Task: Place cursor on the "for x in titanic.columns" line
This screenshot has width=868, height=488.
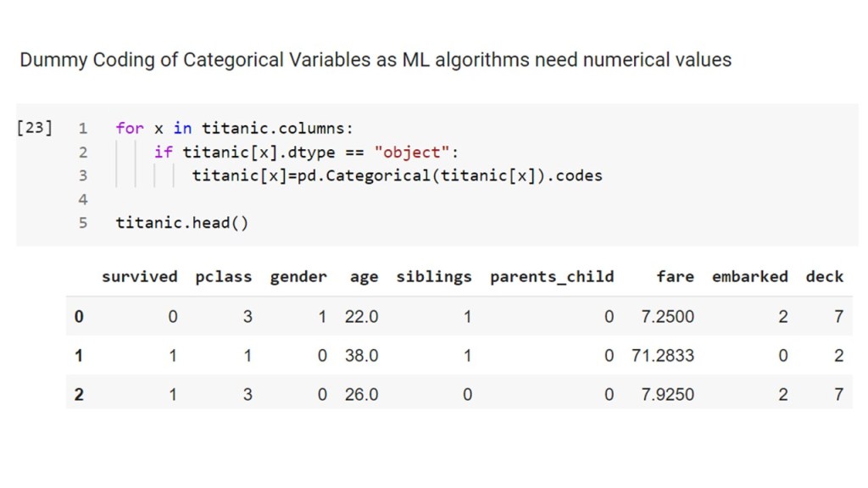Action: (234, 128)
